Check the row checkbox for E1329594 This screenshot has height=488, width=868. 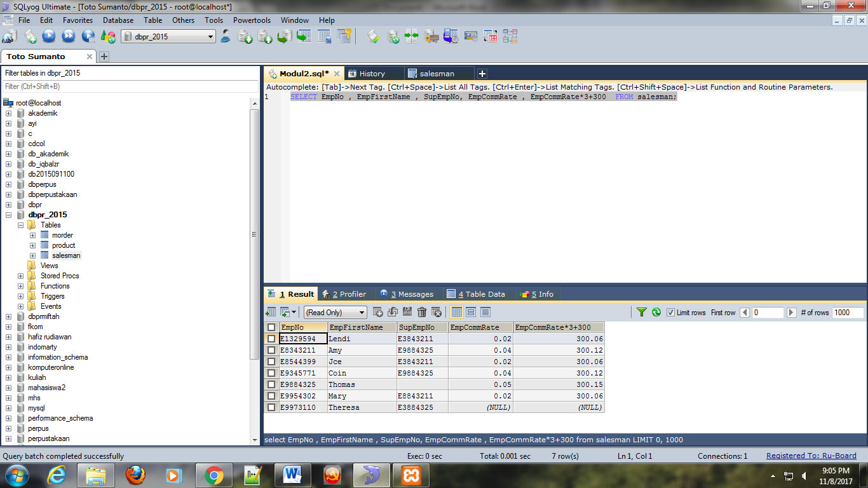click(271, 339)
